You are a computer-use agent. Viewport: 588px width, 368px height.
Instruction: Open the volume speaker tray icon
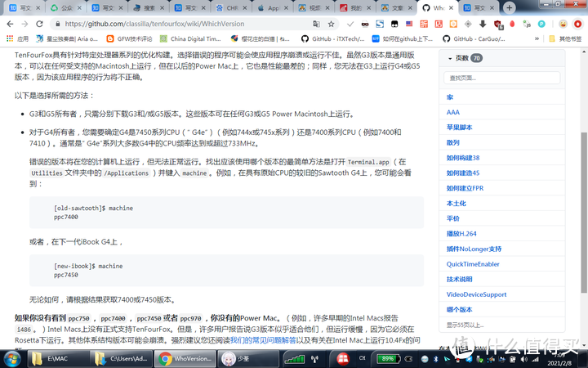pos(524,359)
